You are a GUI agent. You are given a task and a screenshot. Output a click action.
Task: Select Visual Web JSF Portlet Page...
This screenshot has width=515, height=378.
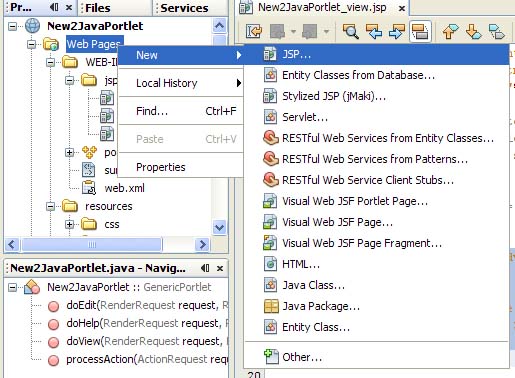(x=376, y=201)
